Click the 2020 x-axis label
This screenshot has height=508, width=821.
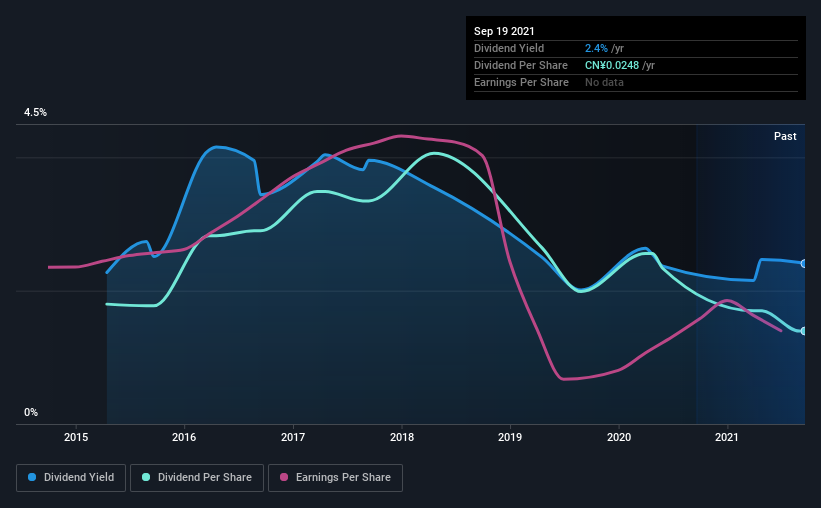(619, 437)
